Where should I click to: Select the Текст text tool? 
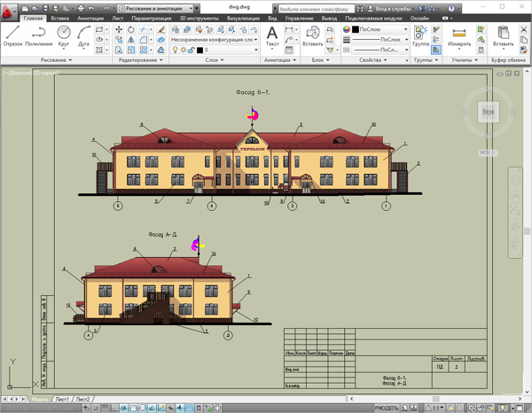point(272,36)
